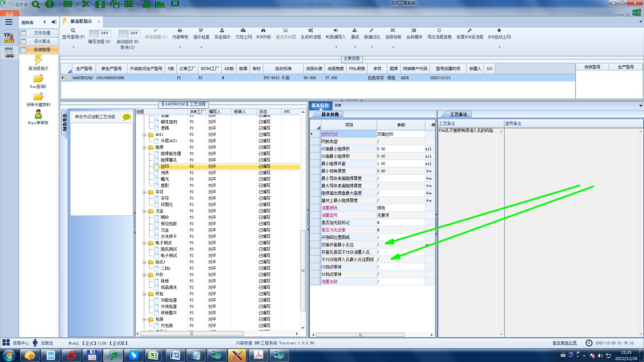Collapse the 阻焊 tree folder
Viewport: 644px width, 362px height.
[x=144, y=147]
